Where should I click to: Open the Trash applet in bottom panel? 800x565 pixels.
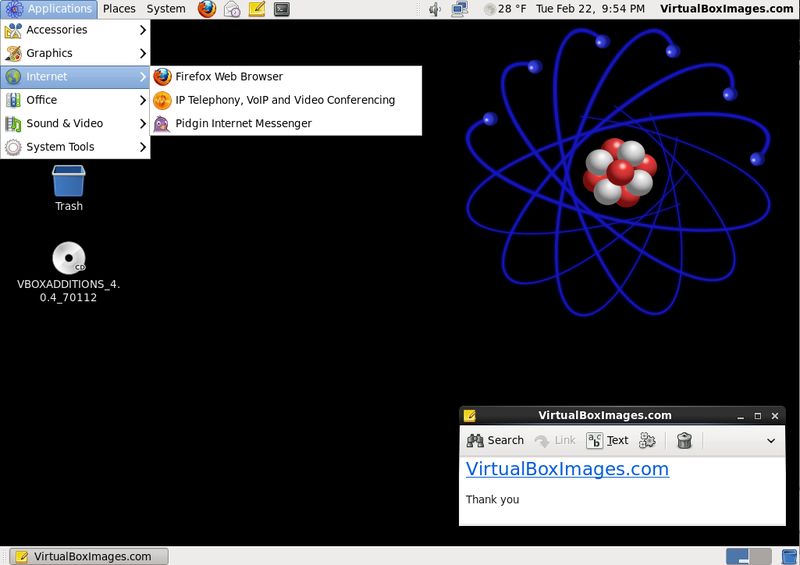coord(789,556)
